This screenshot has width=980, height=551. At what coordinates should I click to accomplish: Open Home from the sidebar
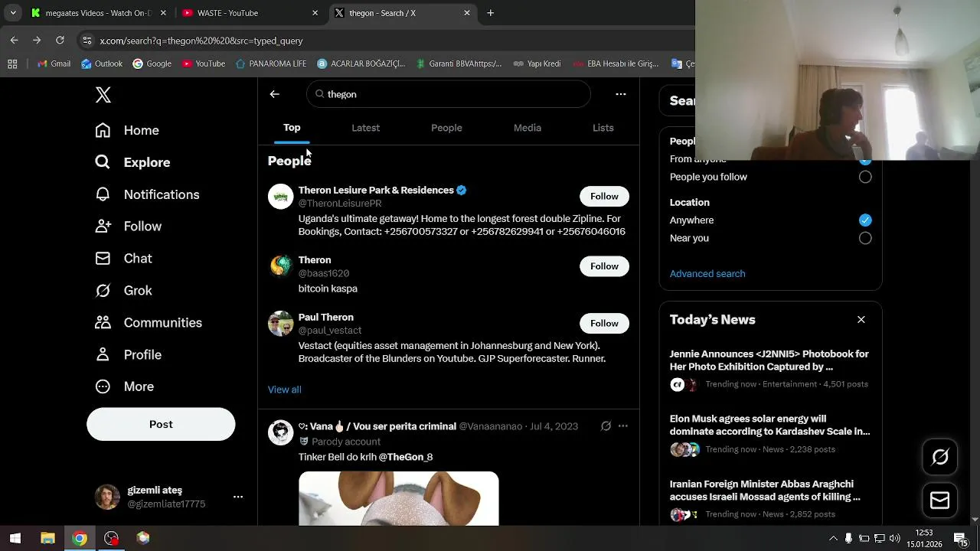point(127,130)
